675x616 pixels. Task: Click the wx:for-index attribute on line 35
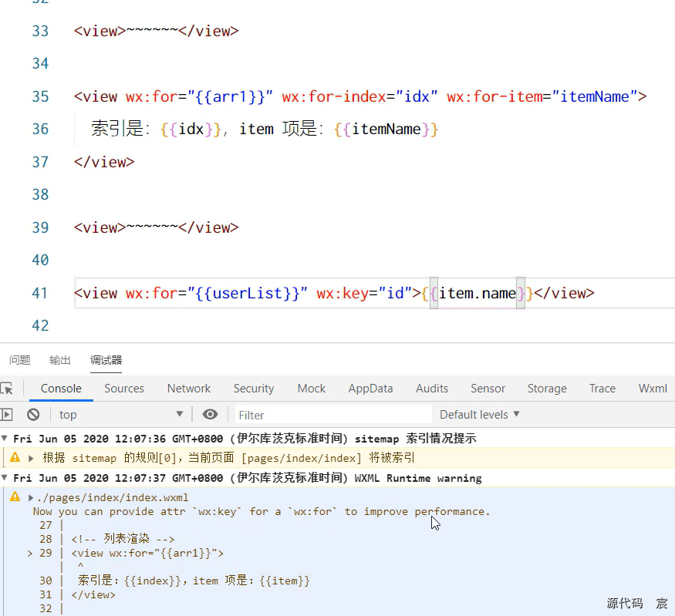pos(333,96)
